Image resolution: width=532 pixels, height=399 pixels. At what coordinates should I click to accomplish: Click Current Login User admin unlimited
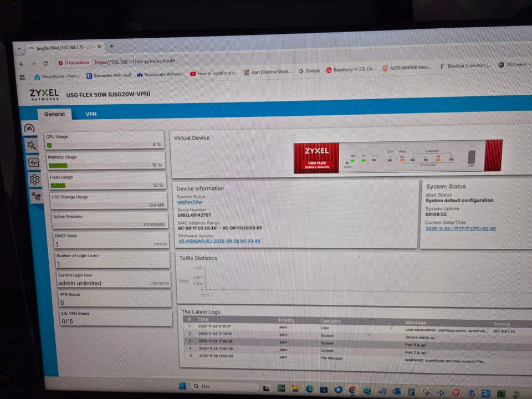[x=80, y=283]
